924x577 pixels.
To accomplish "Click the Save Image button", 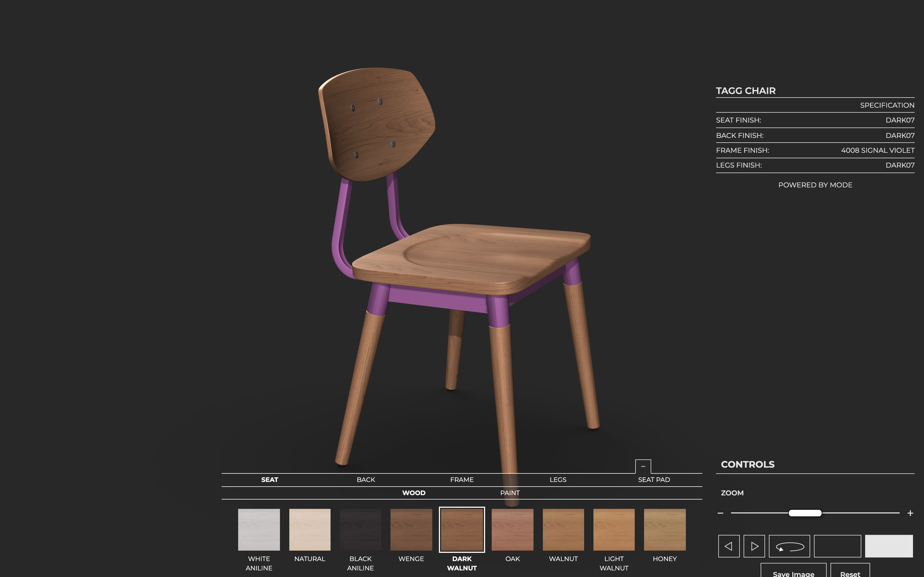I will [793, 572].
